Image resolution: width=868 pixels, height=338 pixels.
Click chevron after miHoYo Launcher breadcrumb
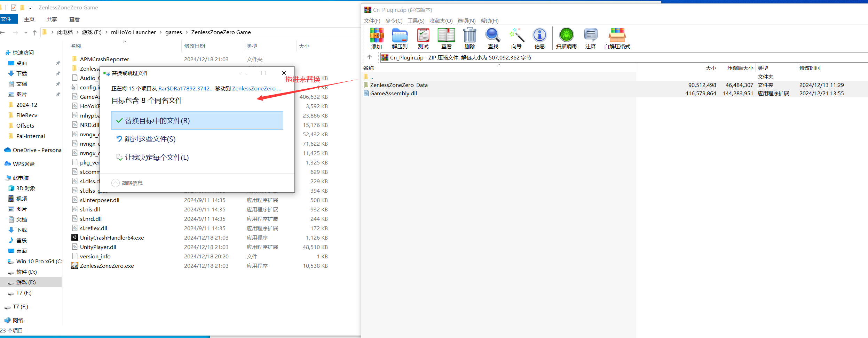[x=161, y=32]
